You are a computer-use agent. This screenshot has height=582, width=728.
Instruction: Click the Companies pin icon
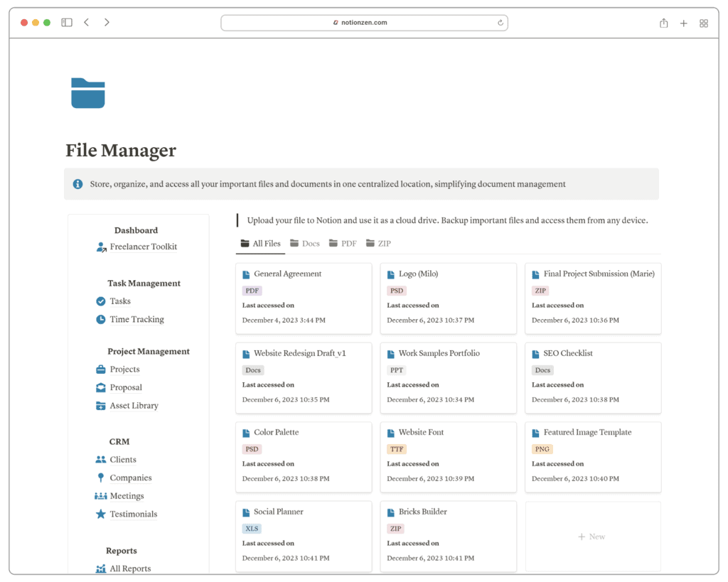coord(101,478)
